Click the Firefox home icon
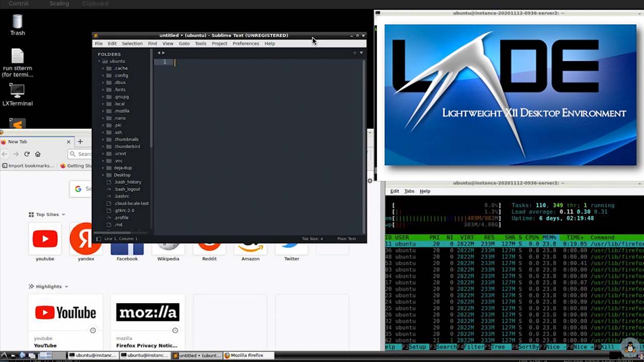Viewport: 644px width, 362px height. 38,154
